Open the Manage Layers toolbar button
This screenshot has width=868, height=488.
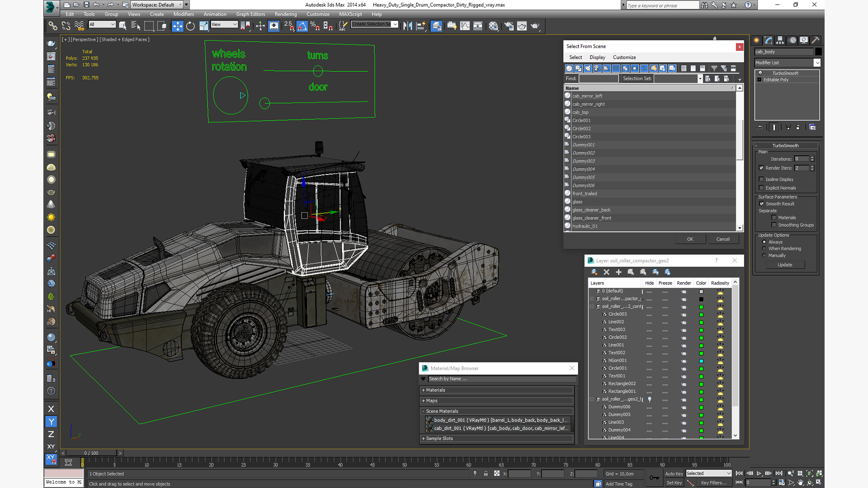tap(436, 26)
